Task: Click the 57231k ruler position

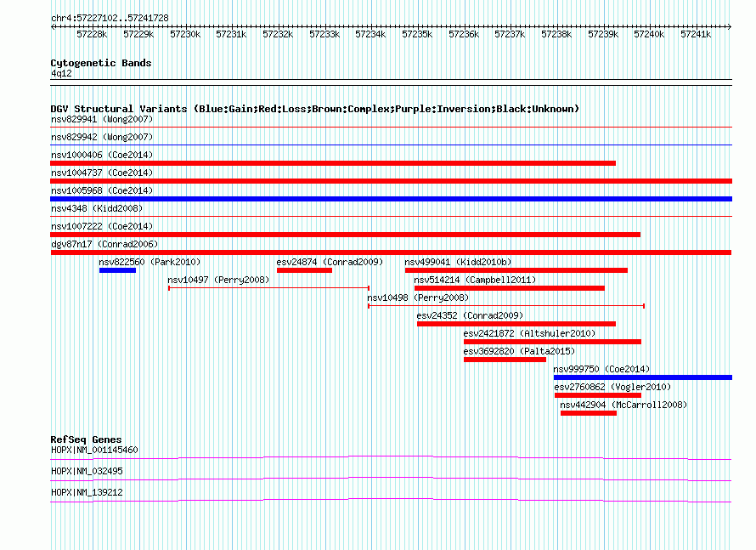Action: click(231, 35)
